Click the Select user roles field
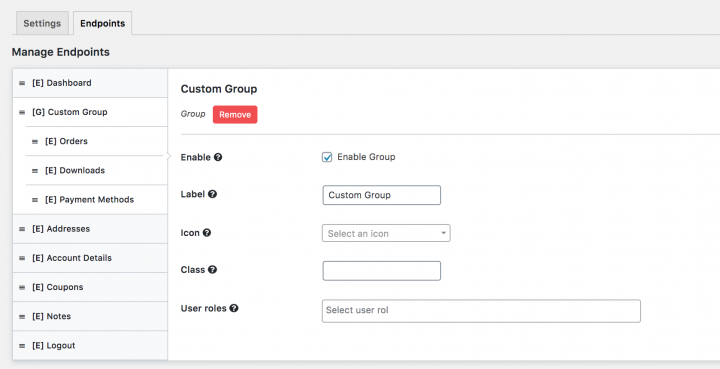The height and width of the screenshot is (369, 720). coord(481,311)
